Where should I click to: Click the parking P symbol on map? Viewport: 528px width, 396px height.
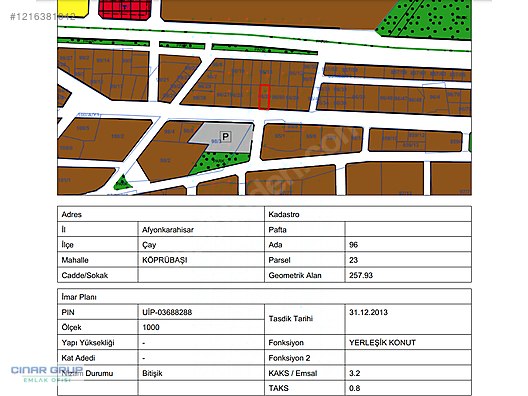(225, 136)
